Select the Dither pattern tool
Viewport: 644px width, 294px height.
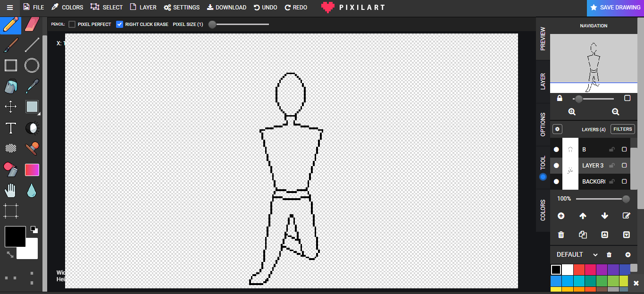click(11, 148)
